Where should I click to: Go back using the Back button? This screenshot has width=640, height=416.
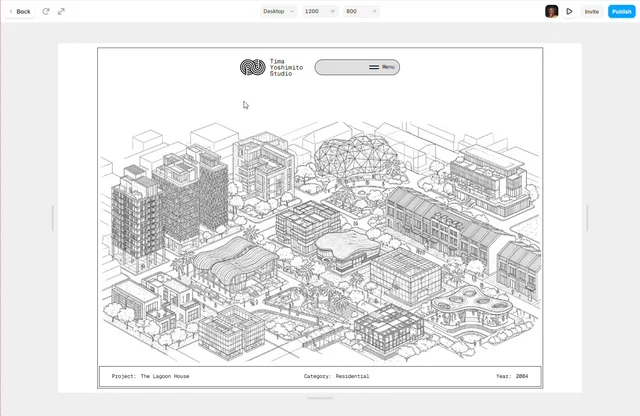20,11
